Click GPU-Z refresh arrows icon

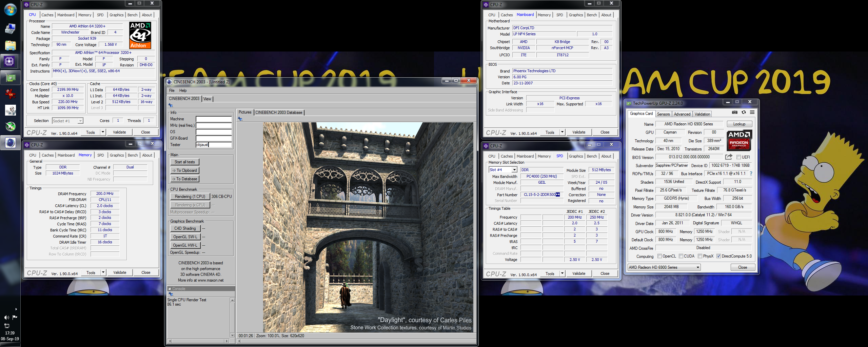click(744, 112)
